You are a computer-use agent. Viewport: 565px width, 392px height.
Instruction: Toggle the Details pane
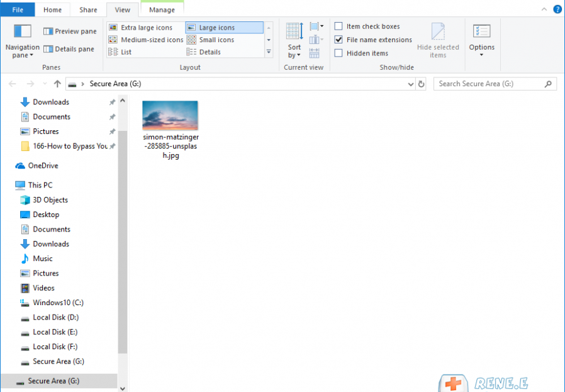(x=70, y=49)
